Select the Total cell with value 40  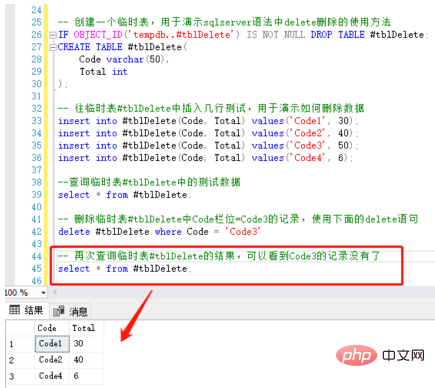(86, 360)
